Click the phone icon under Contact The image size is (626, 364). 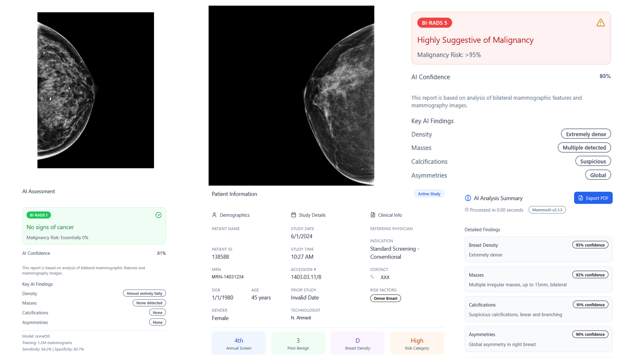[x=372, y=277]
